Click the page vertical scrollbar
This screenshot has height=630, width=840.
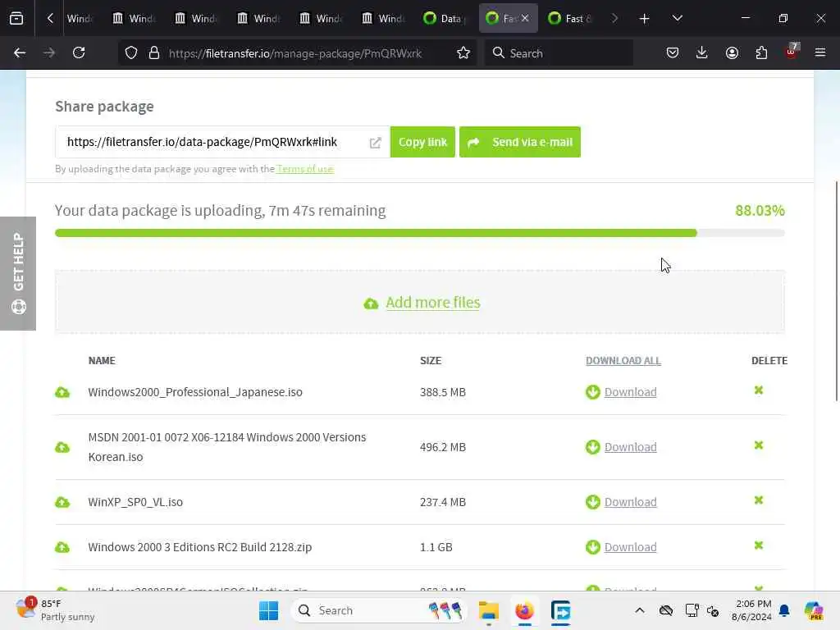[x=836, y=291]
